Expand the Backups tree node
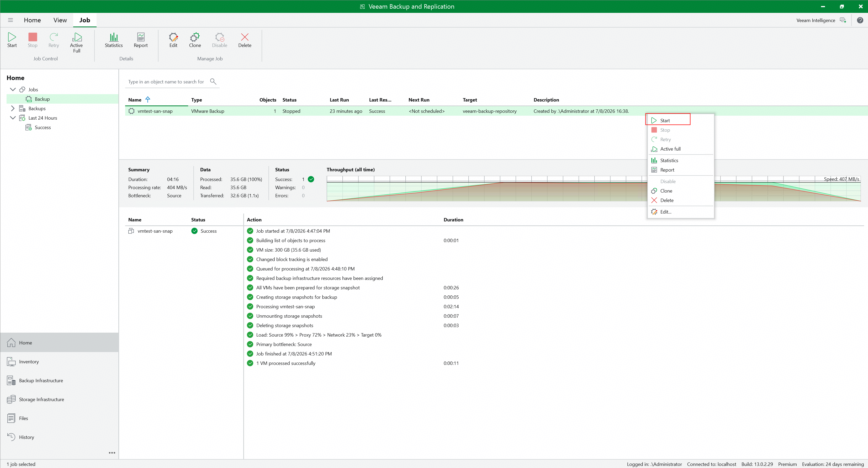This screenshot has width=868, height=468. (x=13, y=109)
